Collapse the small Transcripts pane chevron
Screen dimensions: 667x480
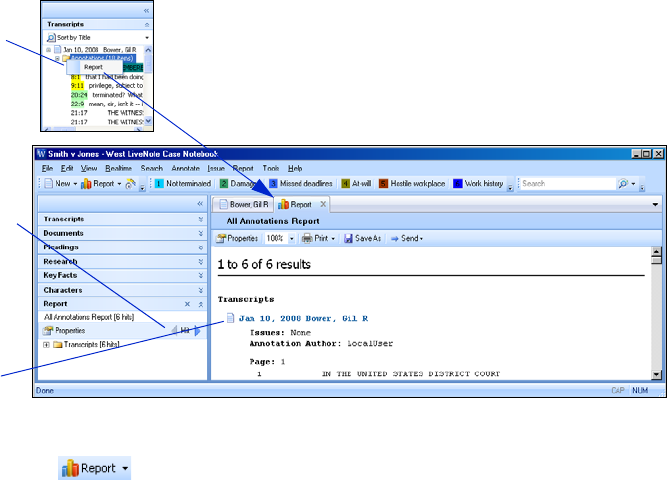[147, 25]
